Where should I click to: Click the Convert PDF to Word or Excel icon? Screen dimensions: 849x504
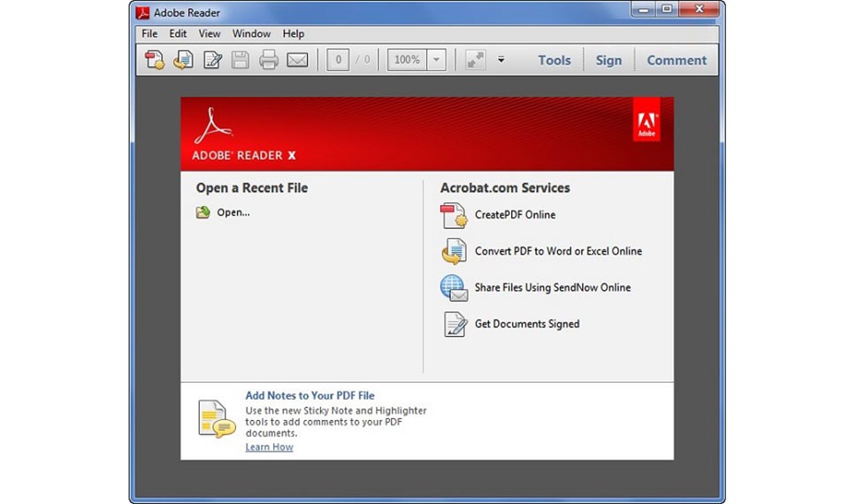coord(454,251)
